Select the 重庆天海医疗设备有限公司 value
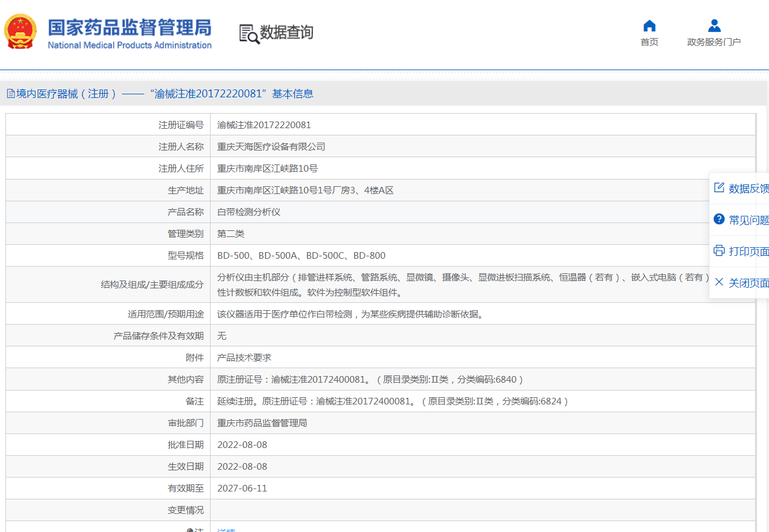Screen dimensions: 769x532 271,147
